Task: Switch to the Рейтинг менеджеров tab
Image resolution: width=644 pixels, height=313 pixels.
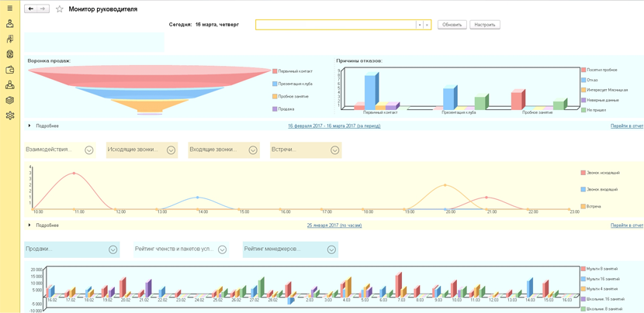Action: click(272, 249)
